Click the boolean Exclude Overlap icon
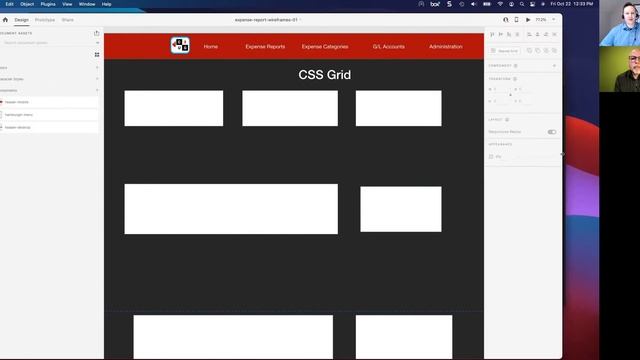 [554, 51]
